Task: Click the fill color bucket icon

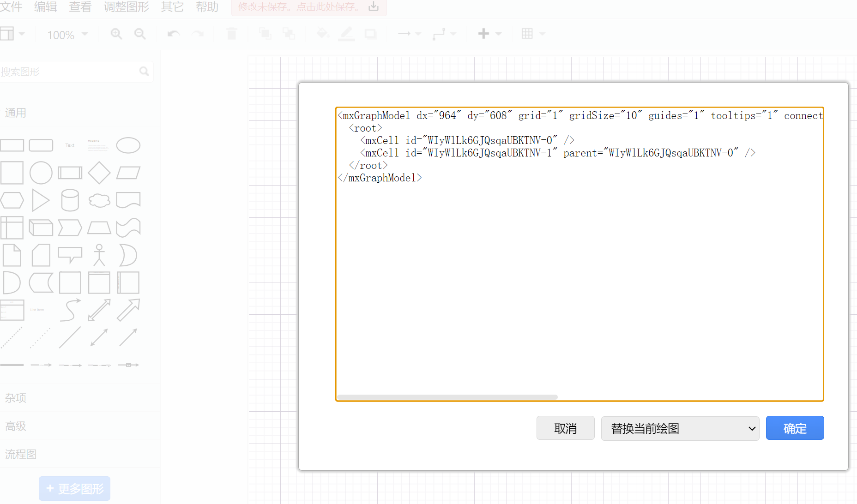Action: click(323, 34)
